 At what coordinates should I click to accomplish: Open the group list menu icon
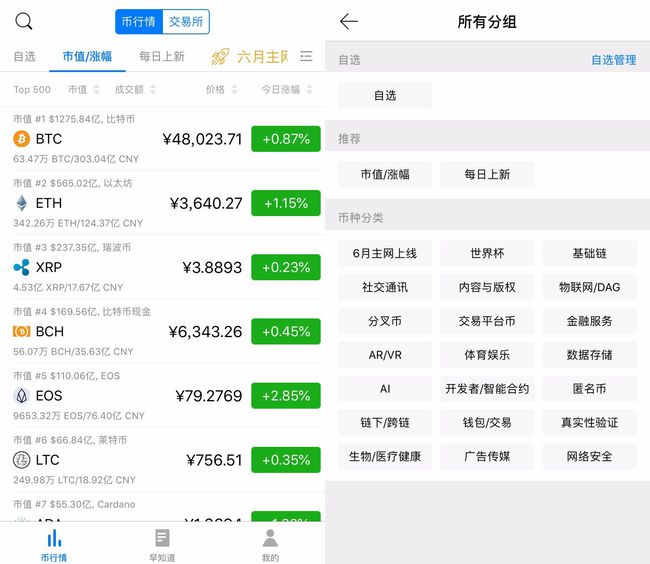[x=306, y=56]
